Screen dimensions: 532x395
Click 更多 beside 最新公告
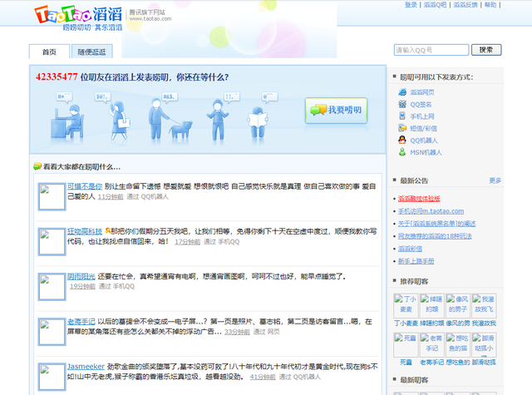[495, 180]
